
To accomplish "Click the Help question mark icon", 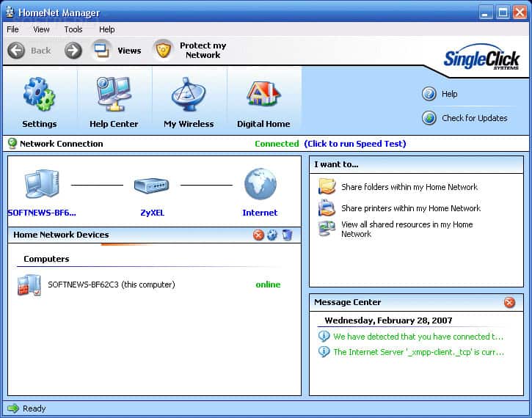I will pyautogui.click(x=429, y=94).
